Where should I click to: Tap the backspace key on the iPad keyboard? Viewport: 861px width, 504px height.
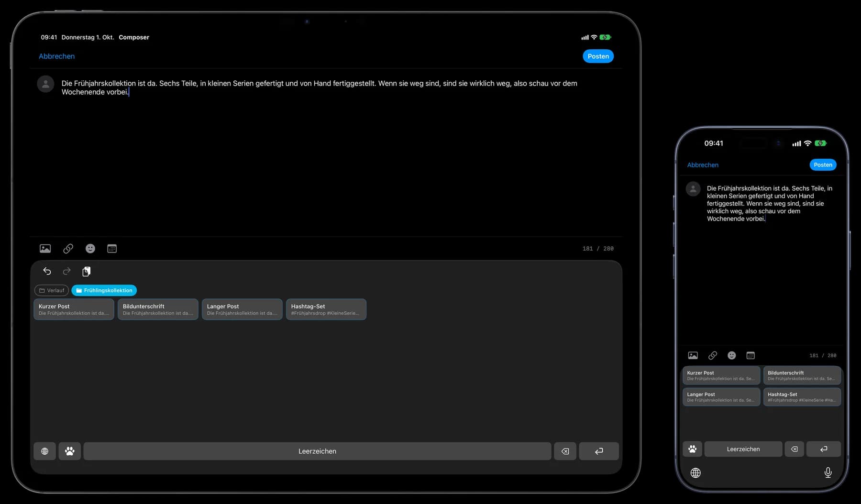[x=565, y=451]
